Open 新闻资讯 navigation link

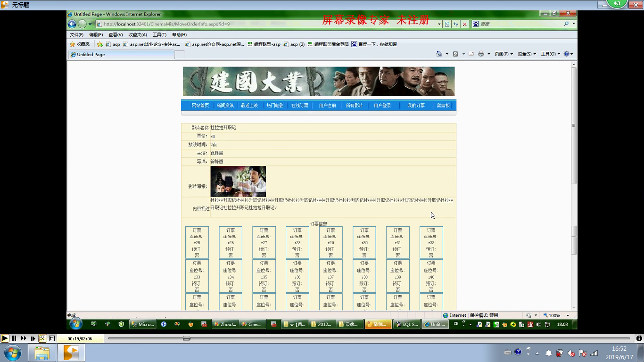225,106
